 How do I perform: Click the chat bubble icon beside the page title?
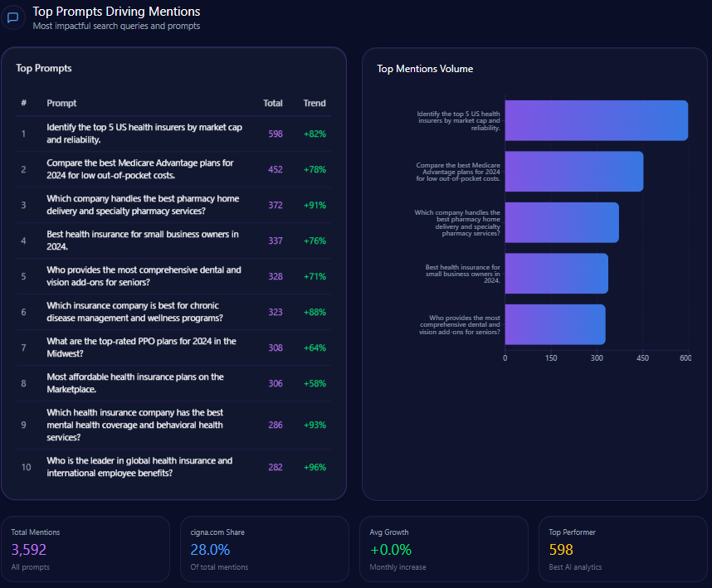13,17
